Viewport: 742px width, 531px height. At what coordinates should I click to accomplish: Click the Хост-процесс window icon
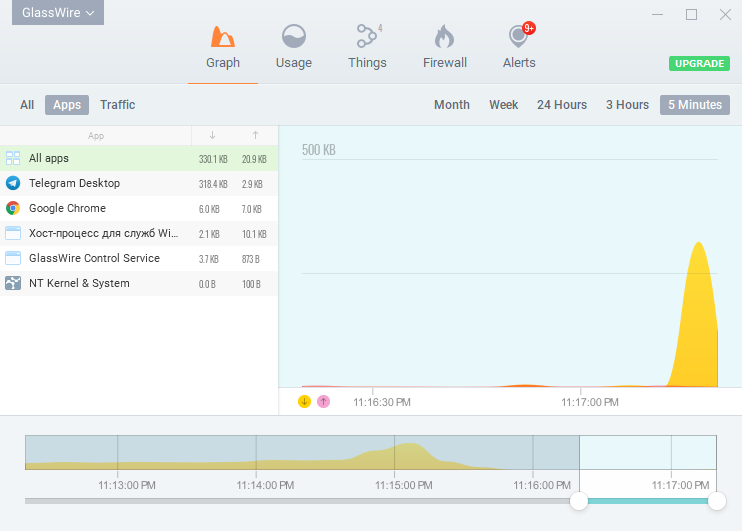[x=13, y=233]
